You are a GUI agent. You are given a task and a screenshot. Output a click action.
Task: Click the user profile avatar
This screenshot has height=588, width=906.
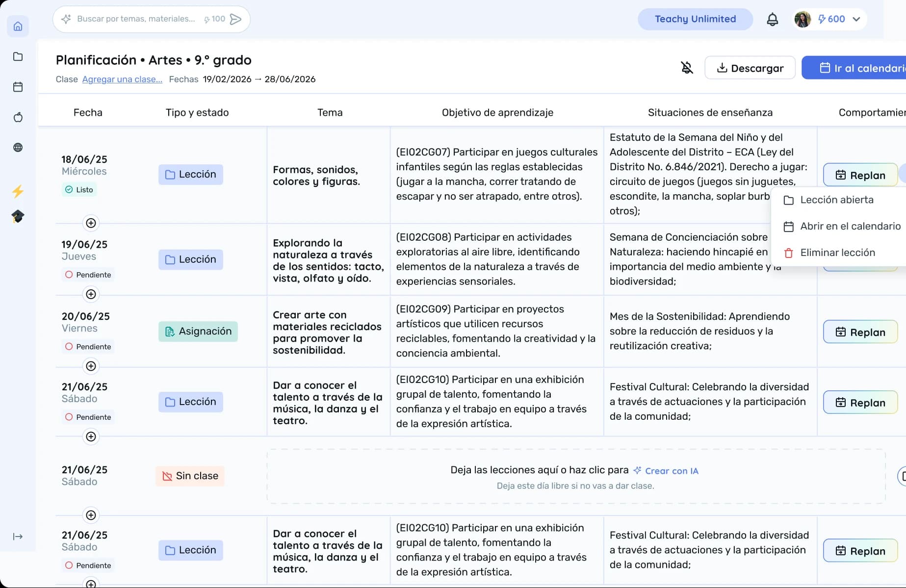(x=802, y=19)
